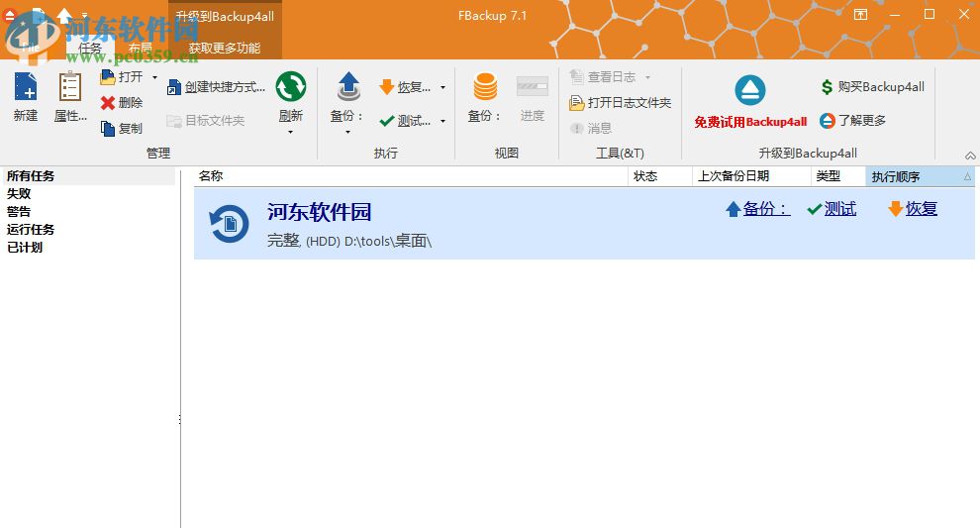Image resolution: width=980 pixels, height=528 pixels.
Task: Select Scheduled (已计划) jobs filter
Action: [25, 247]
